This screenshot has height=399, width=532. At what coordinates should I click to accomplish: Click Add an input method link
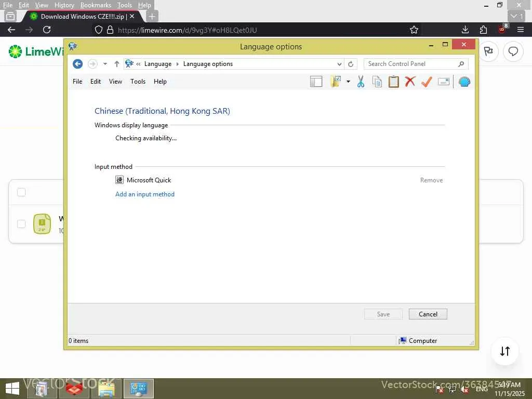145,194
